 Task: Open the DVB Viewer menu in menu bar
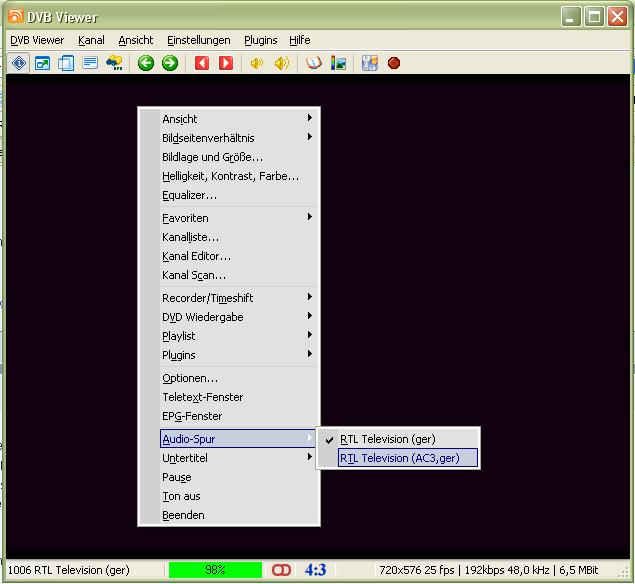(x=37, y=40)
